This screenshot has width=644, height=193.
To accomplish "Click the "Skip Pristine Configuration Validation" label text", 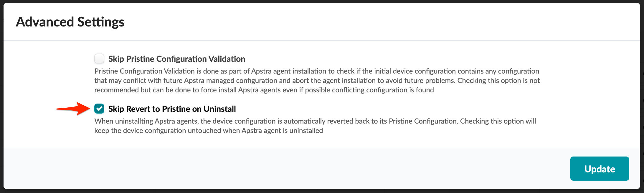I will [x=176, y=59].
